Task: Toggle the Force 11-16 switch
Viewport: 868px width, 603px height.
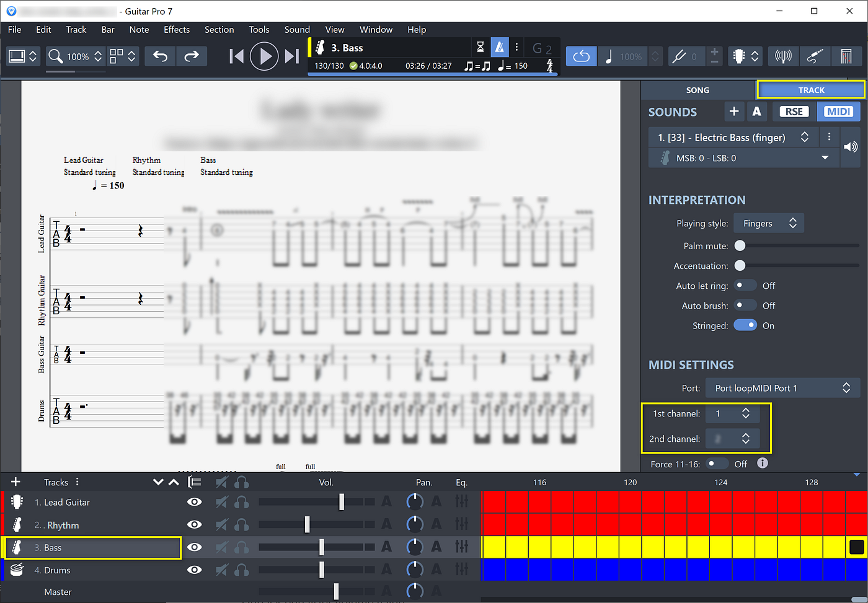Action: coord(717,463)
